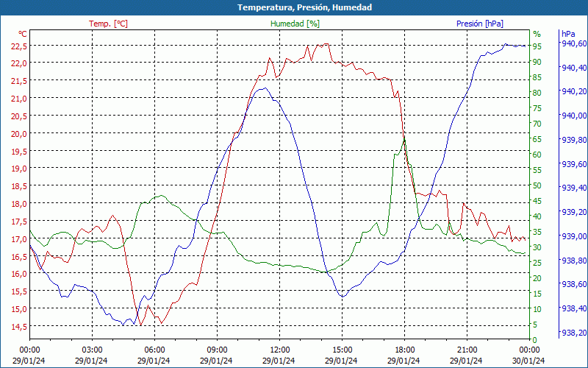Click time label '06:00' on the x-axis
Viewport: 588px width, 368px height.
pyautogui.click(x=154, y=350)
